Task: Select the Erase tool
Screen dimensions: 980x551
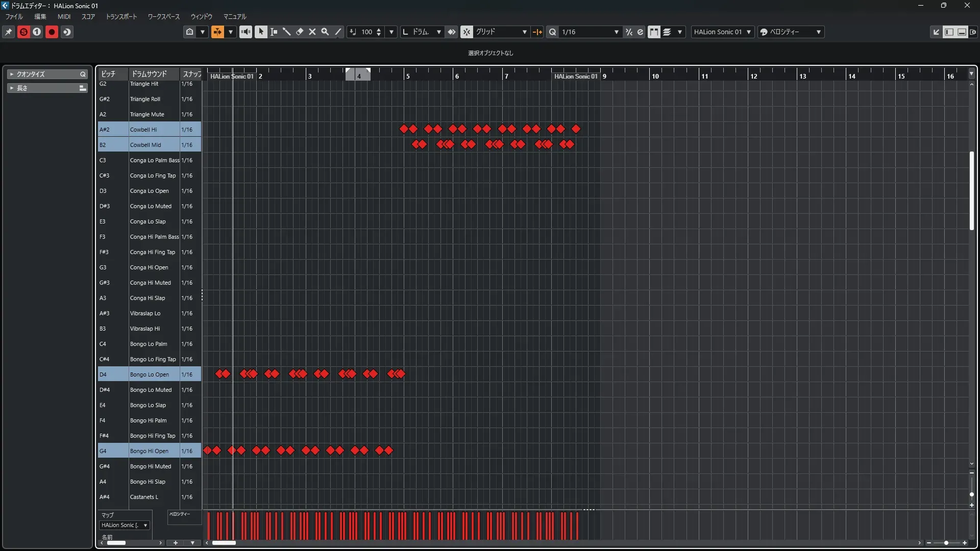Action: point(300,32)
